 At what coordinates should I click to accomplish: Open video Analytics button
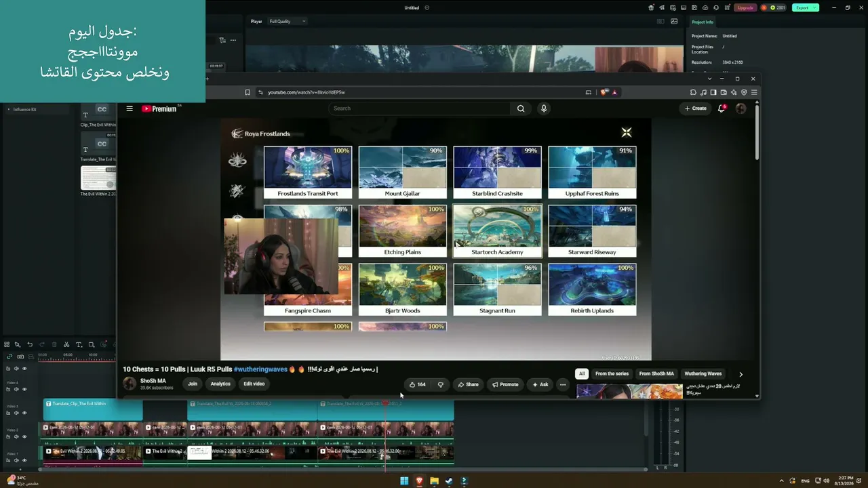point(220,384)
